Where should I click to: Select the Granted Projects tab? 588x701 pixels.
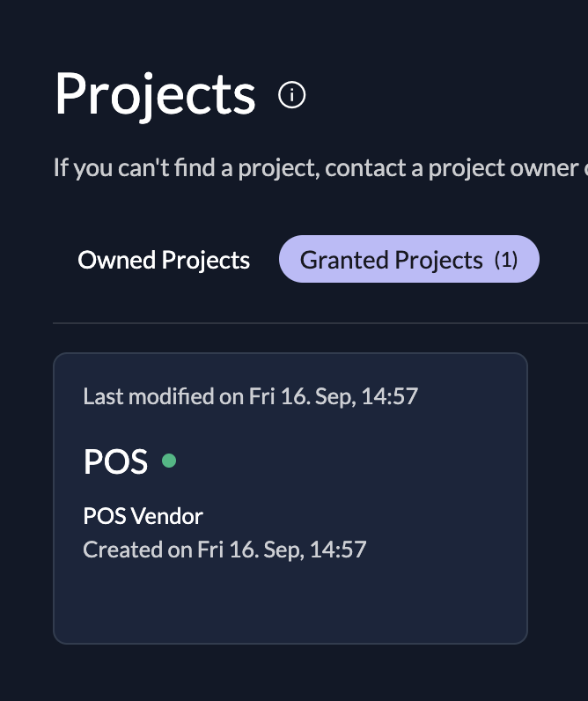(391, 261)
